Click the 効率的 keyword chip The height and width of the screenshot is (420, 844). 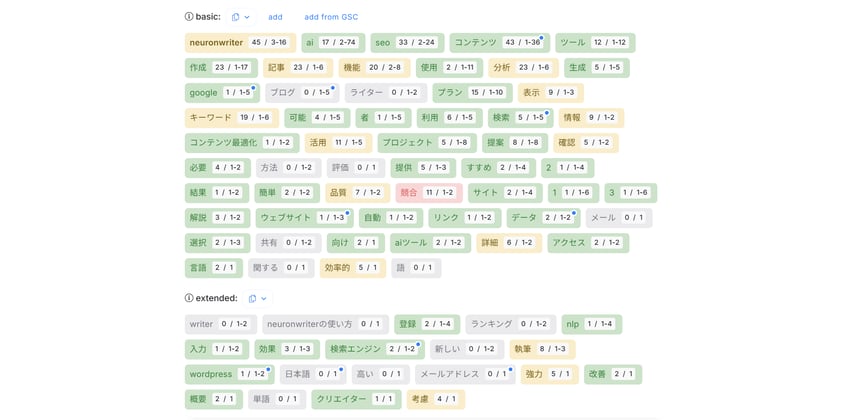click(x=353, y=268)
